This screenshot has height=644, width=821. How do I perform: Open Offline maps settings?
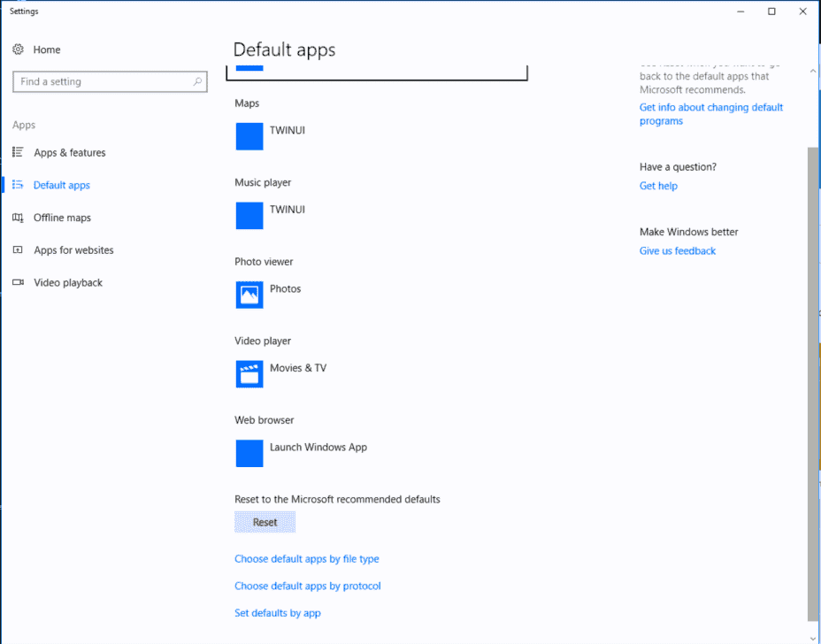pos(62,218)
